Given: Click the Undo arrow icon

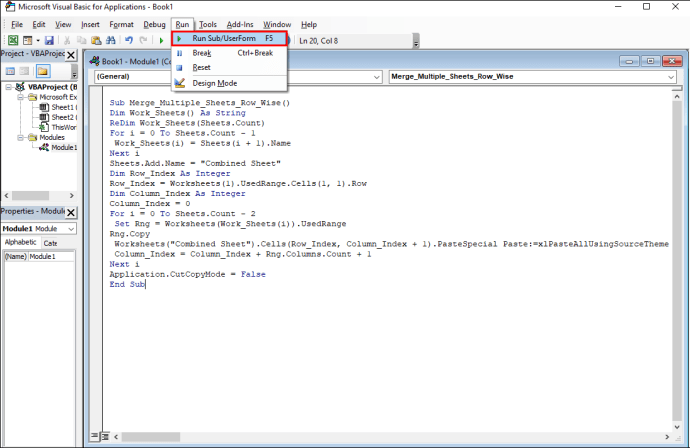Looking at the screenshot, I should pyautogui.click(x=128, y=40).
